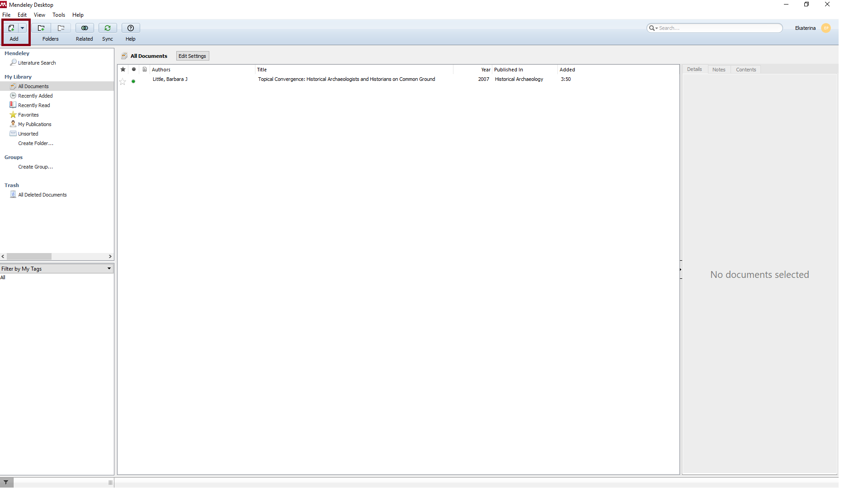Click the filter funnel icon in status bar

6,483
